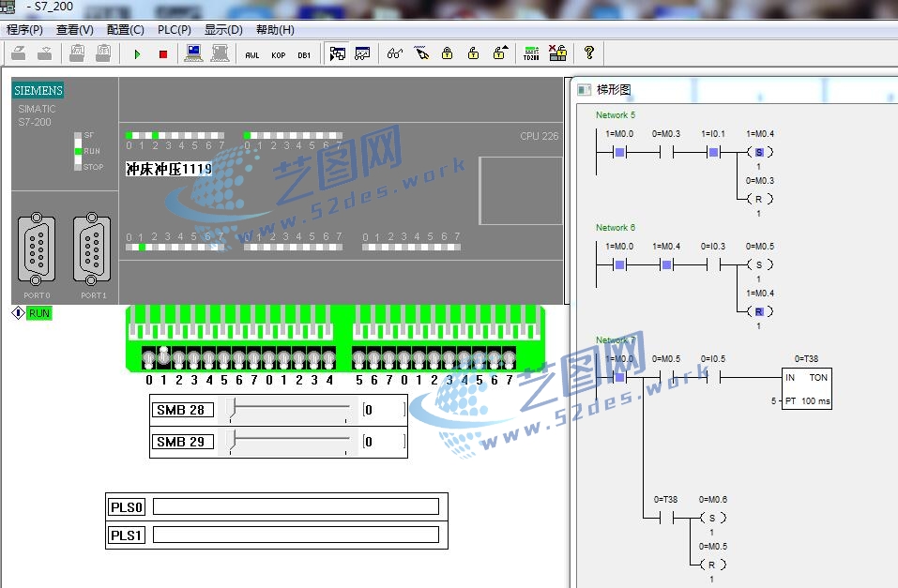
Task: Open the KOP ladder view
Action: coord(279,55)
